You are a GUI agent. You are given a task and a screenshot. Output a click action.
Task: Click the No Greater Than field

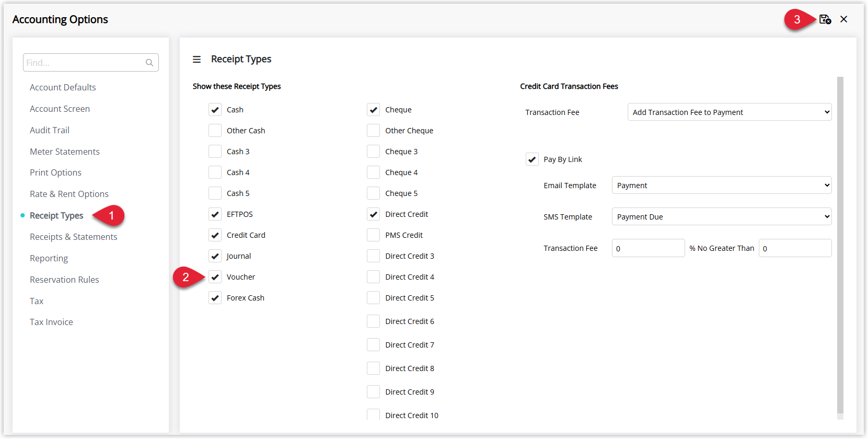[795, 248]
